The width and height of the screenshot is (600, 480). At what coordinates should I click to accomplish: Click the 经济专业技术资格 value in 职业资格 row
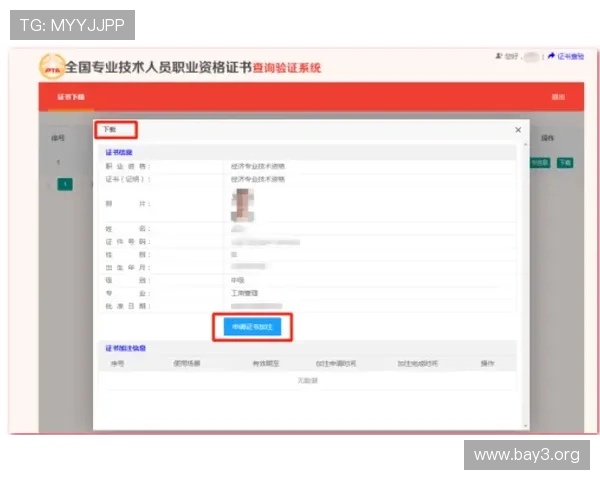click(258, 166)
